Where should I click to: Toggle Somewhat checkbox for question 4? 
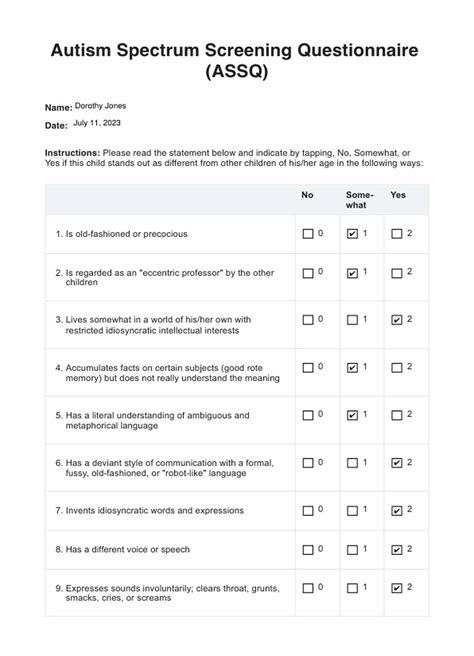tap(352, 367)
